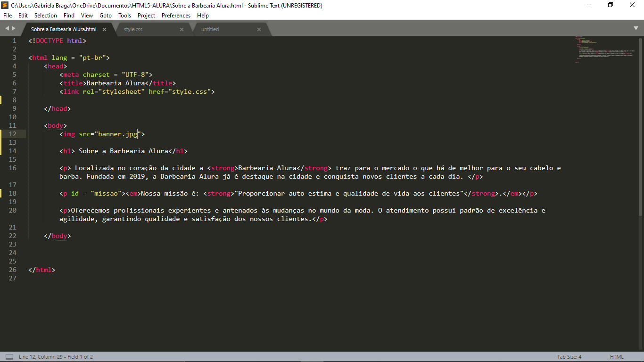Open the File menu
Viewport: 644px width, 362px height.
(8, 16)
